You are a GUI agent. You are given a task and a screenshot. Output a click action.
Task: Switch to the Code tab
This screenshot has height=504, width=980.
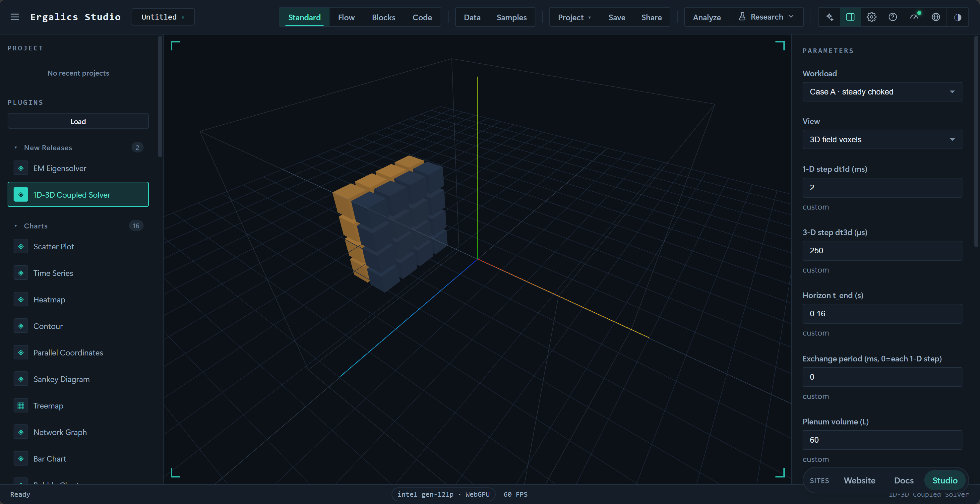tap(422, 17)
